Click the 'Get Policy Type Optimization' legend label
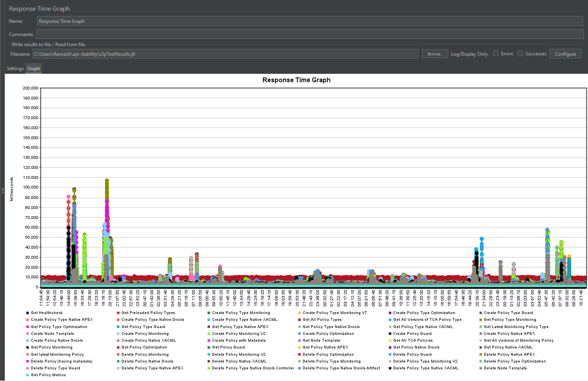 coord(59,327)
